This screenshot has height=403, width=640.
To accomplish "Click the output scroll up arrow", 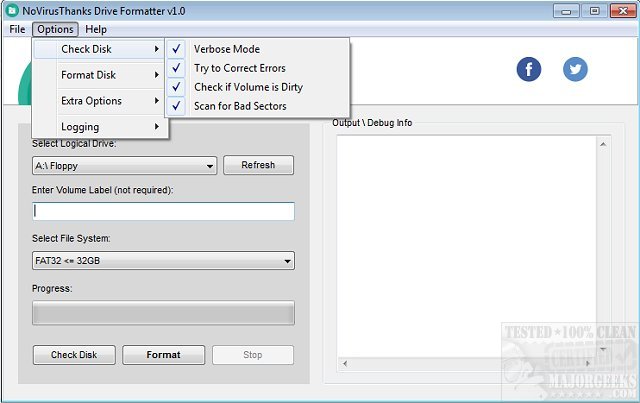I will (x=603, y=145).
